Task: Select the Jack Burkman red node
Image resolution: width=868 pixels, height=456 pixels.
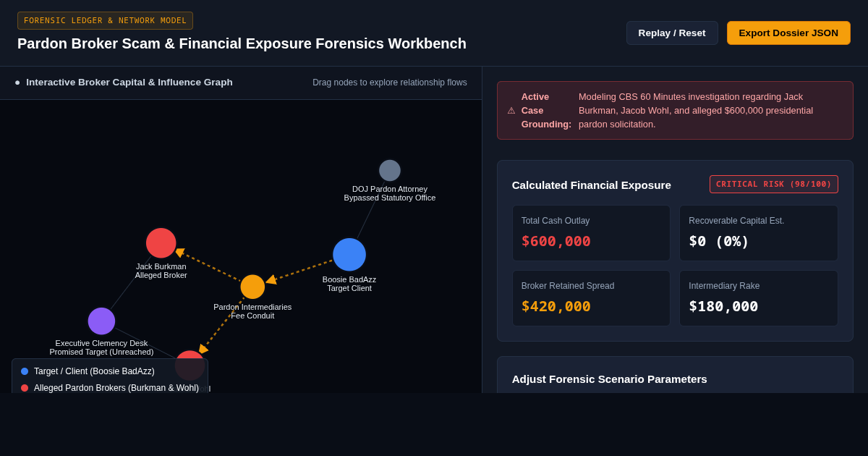Action: tap(161, 243)
